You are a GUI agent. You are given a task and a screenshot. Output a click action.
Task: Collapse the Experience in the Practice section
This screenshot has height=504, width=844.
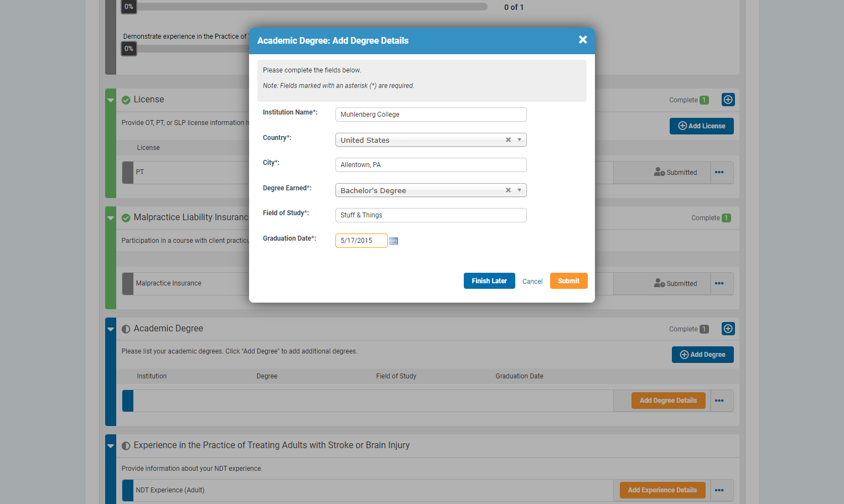[111, 446]
